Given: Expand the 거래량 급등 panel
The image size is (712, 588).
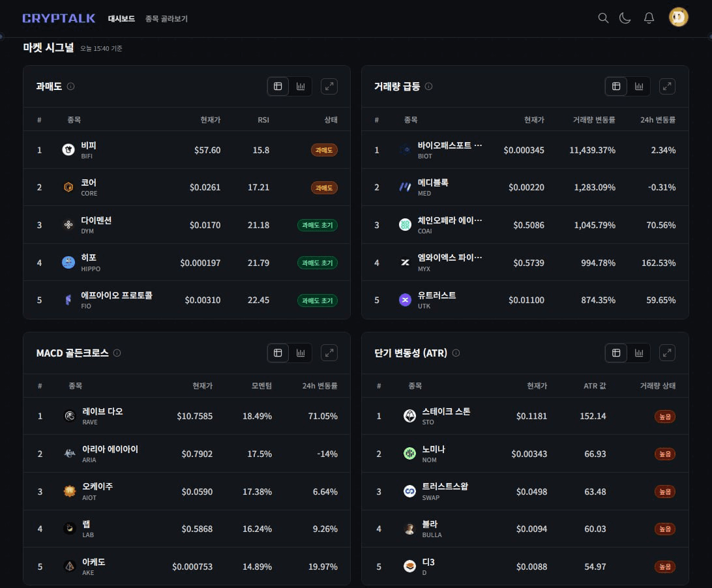Looking at the screenshot, I should point(667,86).
